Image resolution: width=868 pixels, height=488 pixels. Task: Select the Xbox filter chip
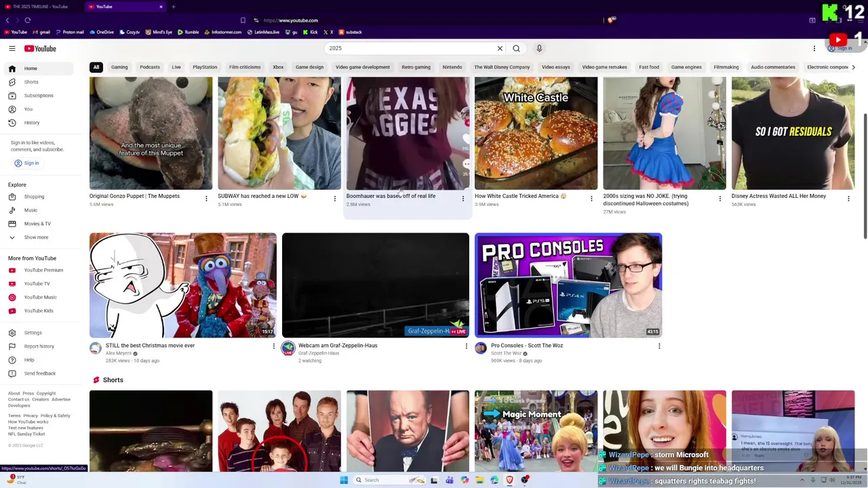tap(278, 67)
